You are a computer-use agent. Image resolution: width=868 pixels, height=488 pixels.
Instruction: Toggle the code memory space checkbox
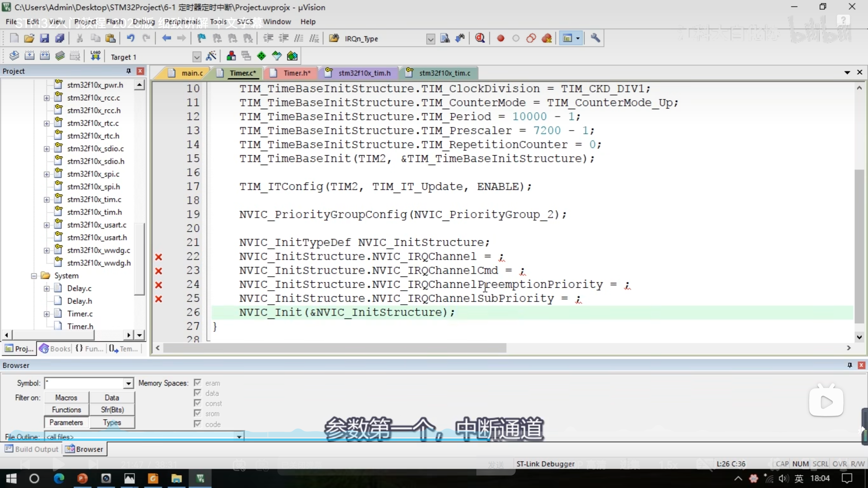[198, 424]
